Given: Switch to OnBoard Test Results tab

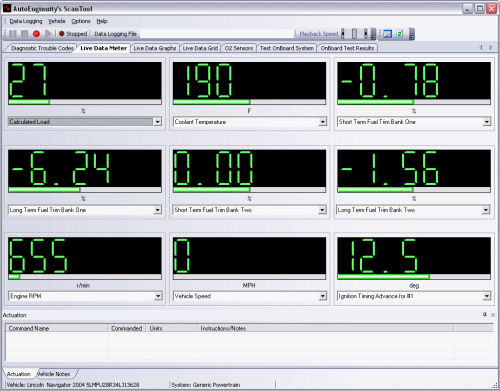Looking at the screenshot, I should pos(347,48).
